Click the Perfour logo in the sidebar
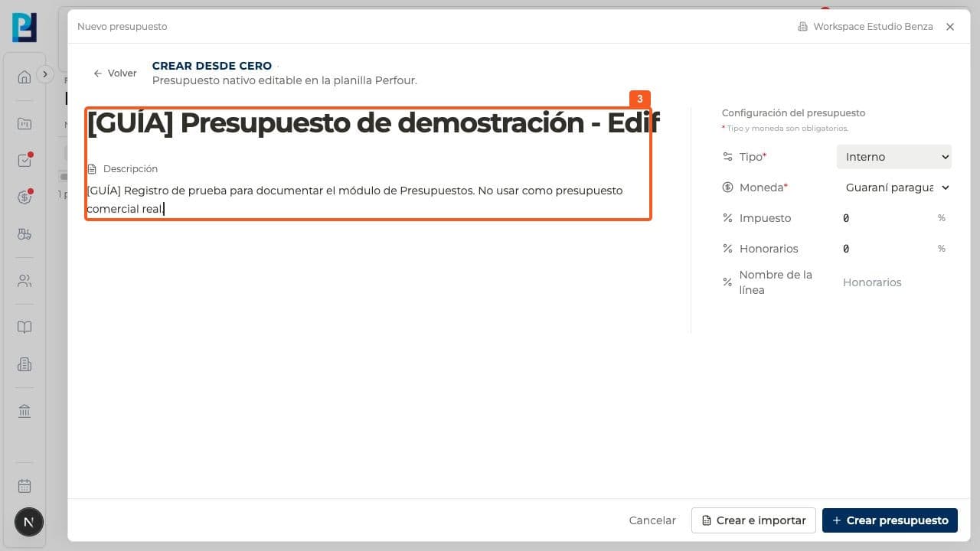This screenshot has height=551, width=980. [24, 28]
